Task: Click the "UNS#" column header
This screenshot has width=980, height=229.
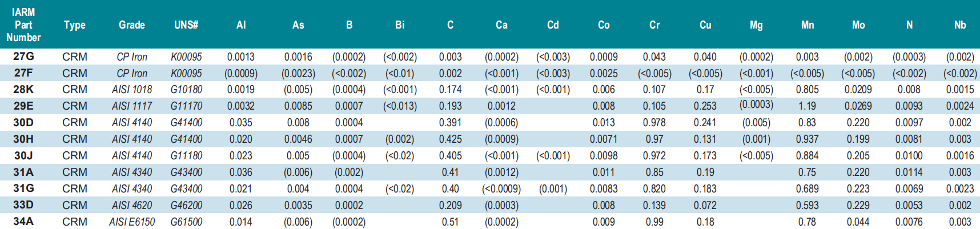Action: point(186,25)
